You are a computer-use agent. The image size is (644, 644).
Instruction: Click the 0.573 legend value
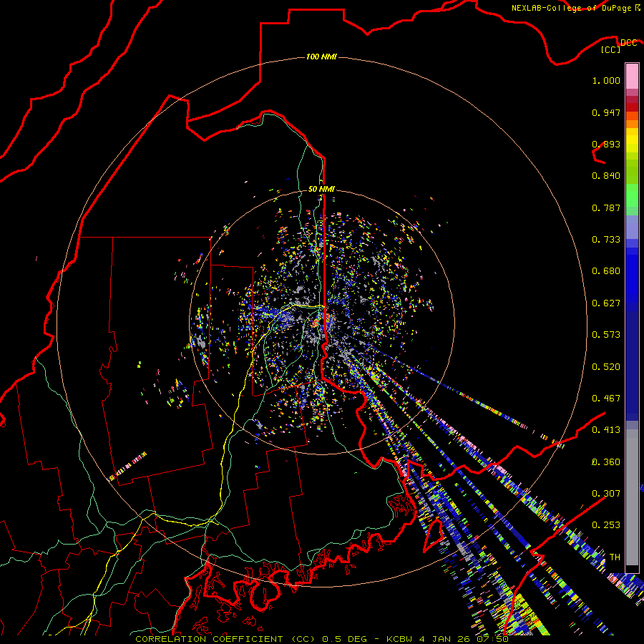pyautogui.click(x=606, y=335)
